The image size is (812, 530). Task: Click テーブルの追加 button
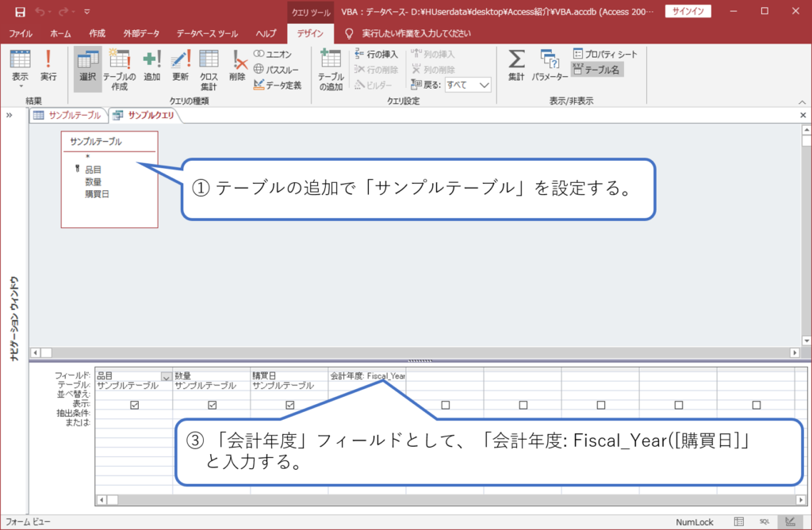331,70
